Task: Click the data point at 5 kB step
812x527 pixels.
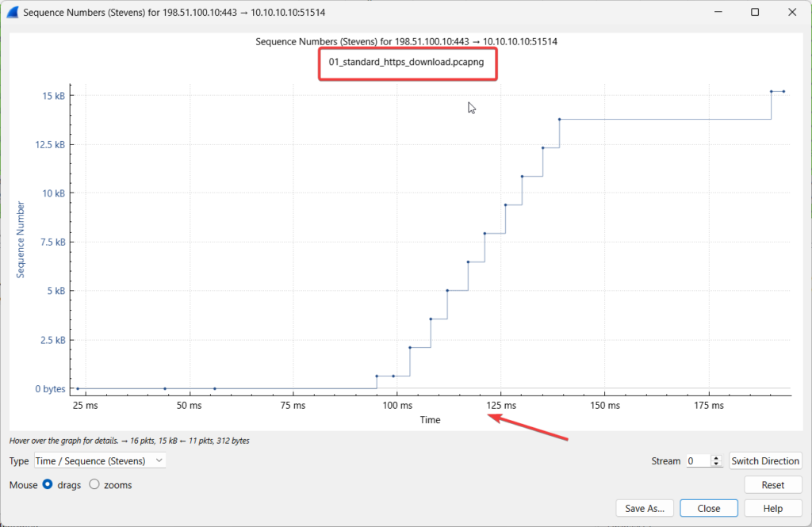Action: (447, 290)
